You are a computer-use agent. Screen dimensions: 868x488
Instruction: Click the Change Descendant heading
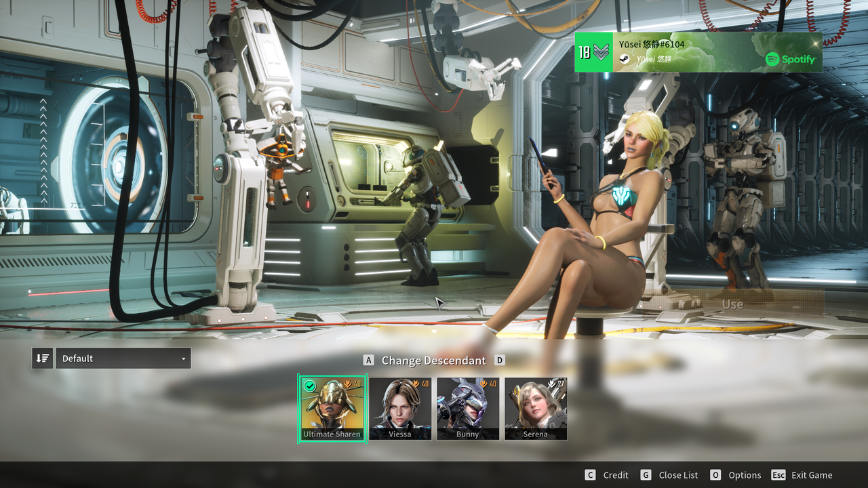(x=434, y=361)
